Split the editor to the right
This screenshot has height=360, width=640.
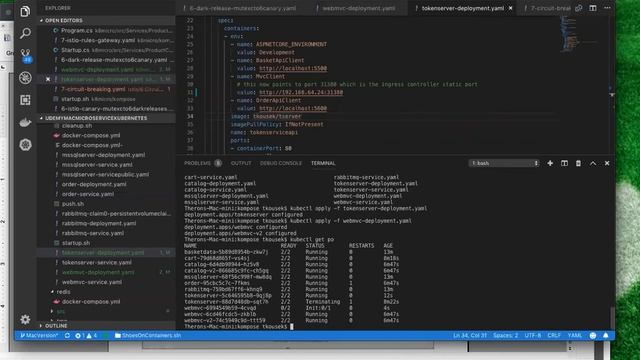click(x=593, y=8)
